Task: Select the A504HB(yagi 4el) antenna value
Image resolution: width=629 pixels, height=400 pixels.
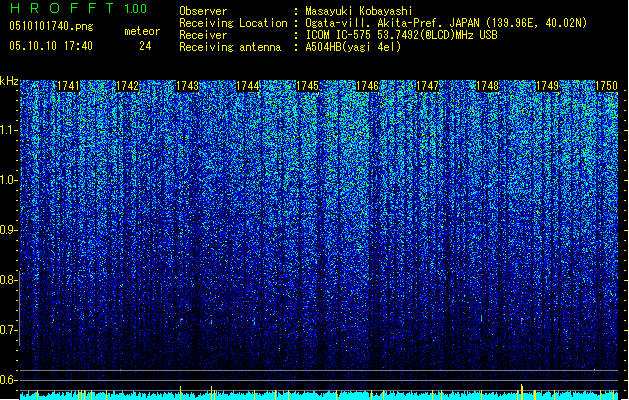Action: (x=353, y=47)
